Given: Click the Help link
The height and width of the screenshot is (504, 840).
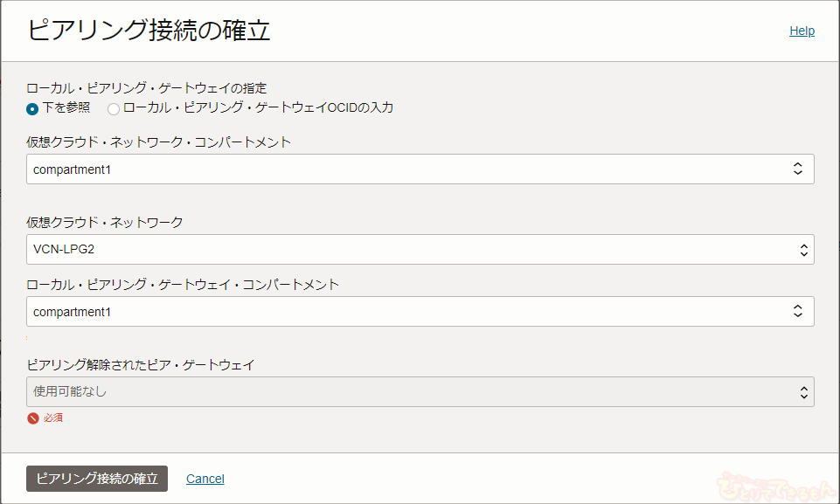Looking at the screenshot, I should click(802, 31).
